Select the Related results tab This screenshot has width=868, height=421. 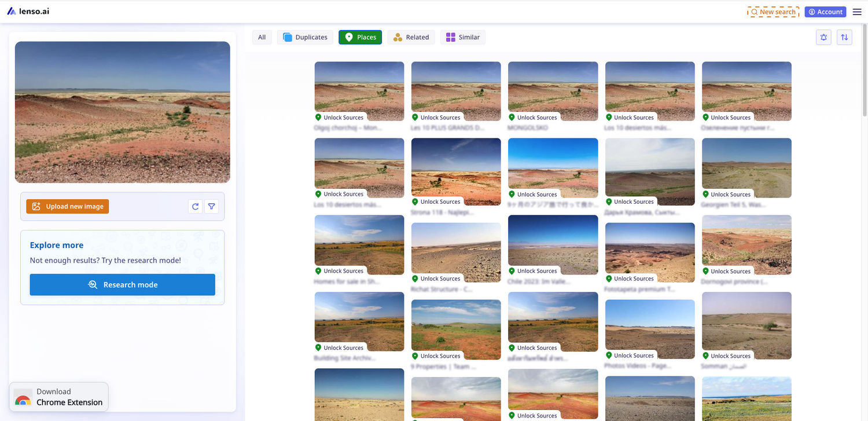(411, 36)
